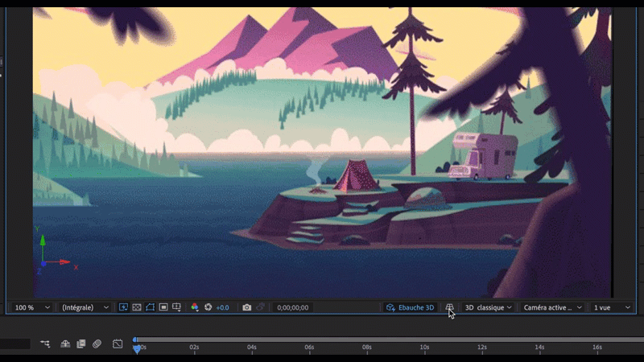Open the graph editor icon
The image size is (644, 362).
click(x=118, y=343)
